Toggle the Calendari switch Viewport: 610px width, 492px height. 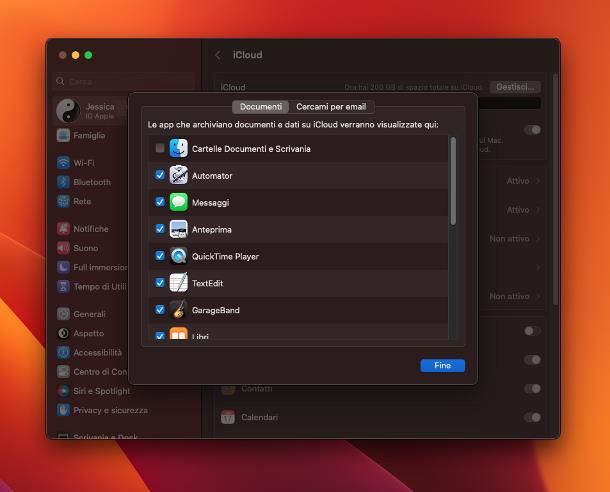click(x=532, y=417)
